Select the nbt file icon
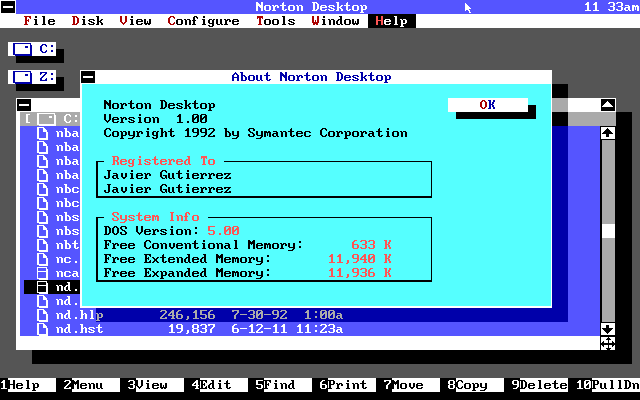 pyautogui.click(x=42, y=245)
